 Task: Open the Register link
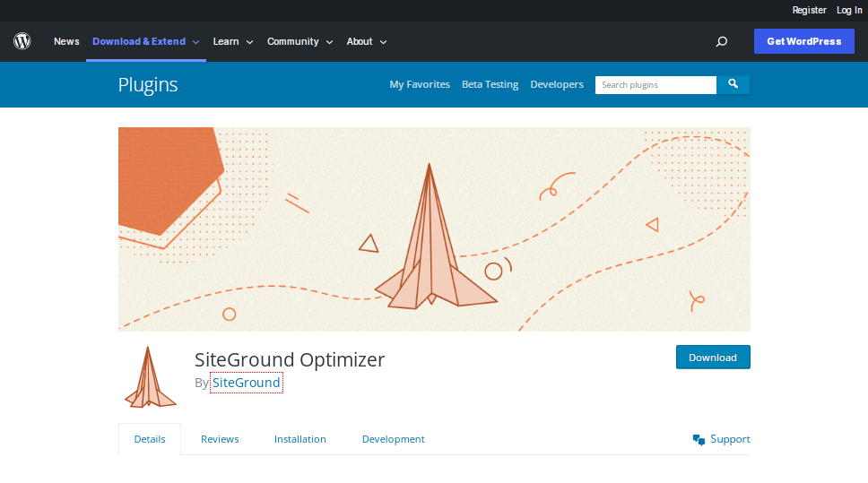click(x=809, y=10)
